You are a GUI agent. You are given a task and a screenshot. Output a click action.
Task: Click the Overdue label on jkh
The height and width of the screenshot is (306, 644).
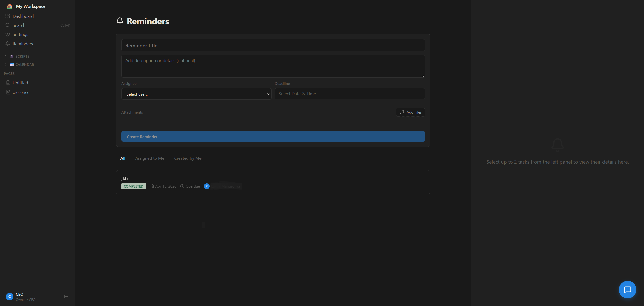click(x=193, y=186)
